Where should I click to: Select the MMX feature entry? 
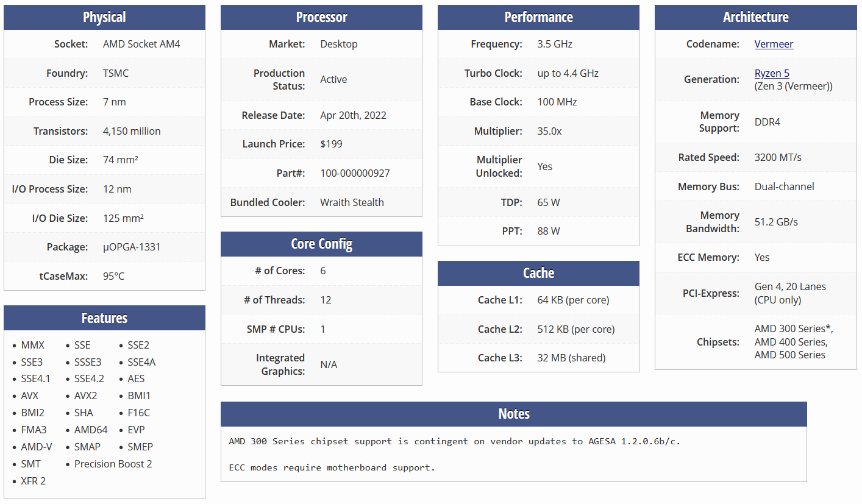pos(32,345)
